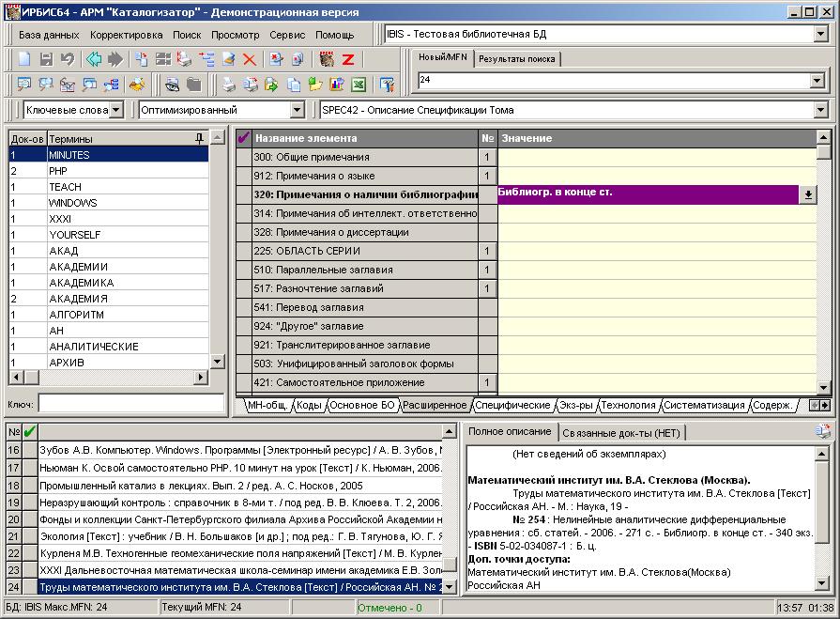Click the copy documents icon with two pages
This screenshot has width=840, height=619.
[294, 85]
